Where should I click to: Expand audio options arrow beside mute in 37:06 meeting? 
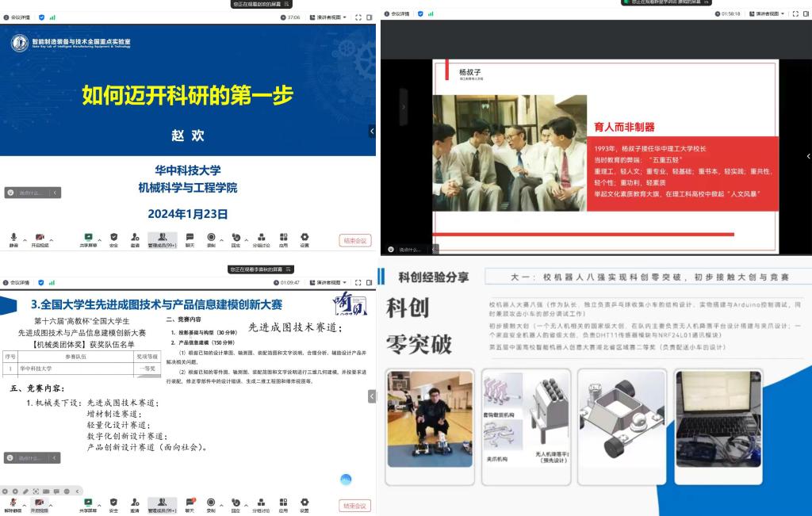(25, 239)
